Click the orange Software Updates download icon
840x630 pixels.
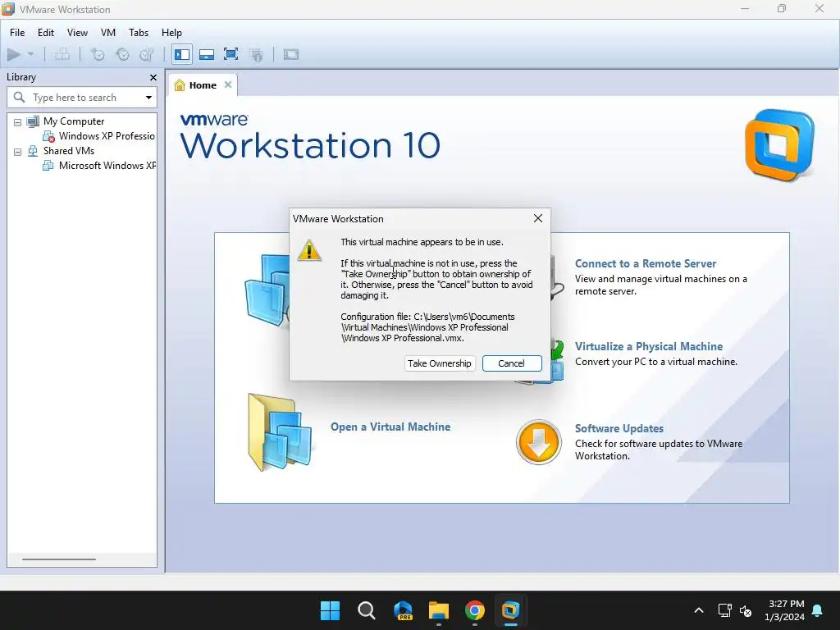coord(538,442)
